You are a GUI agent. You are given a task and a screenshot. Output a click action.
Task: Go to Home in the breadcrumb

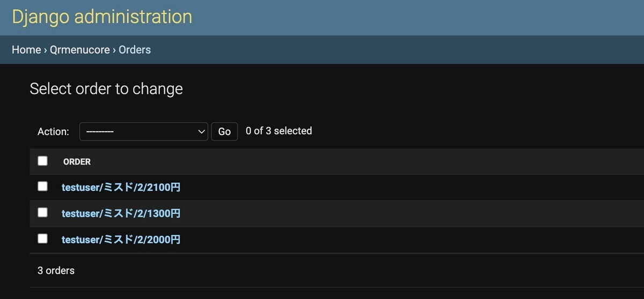tap(26, 50)
